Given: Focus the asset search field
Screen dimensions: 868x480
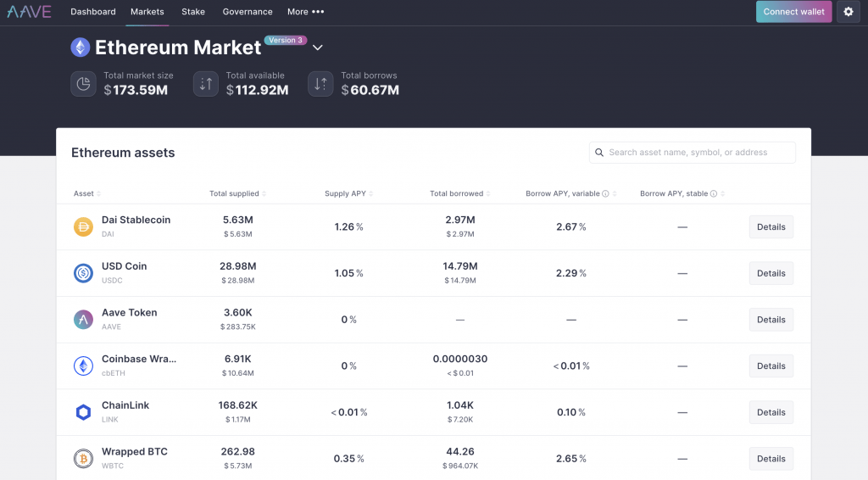Looking at the screenshot, I should (x=693, y=153).
